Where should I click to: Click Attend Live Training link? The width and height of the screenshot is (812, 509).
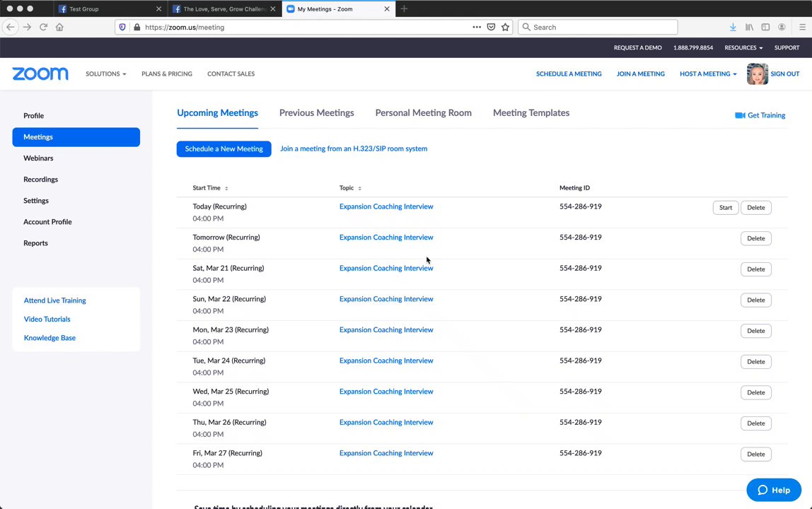(55, 300)
